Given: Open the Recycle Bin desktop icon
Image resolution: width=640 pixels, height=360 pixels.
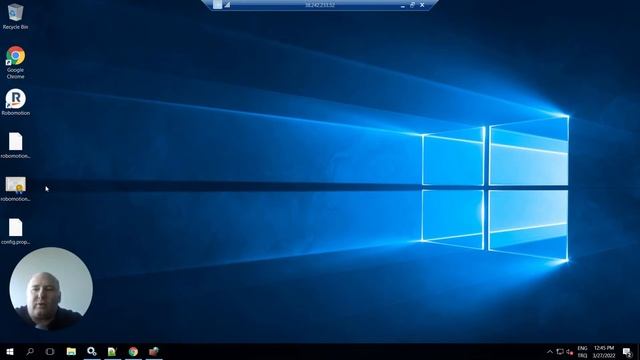Looking at the screenshot, I should tap(15, 16).
